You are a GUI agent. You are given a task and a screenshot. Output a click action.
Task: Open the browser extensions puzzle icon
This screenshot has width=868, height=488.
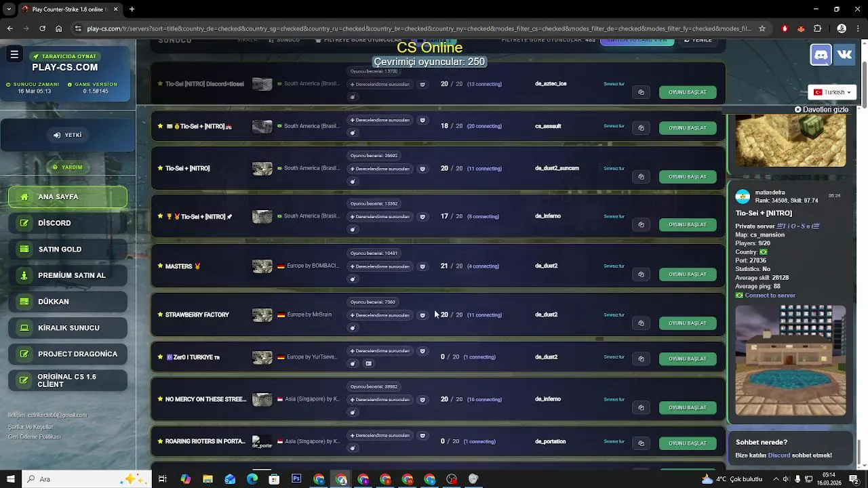point(817,28)
